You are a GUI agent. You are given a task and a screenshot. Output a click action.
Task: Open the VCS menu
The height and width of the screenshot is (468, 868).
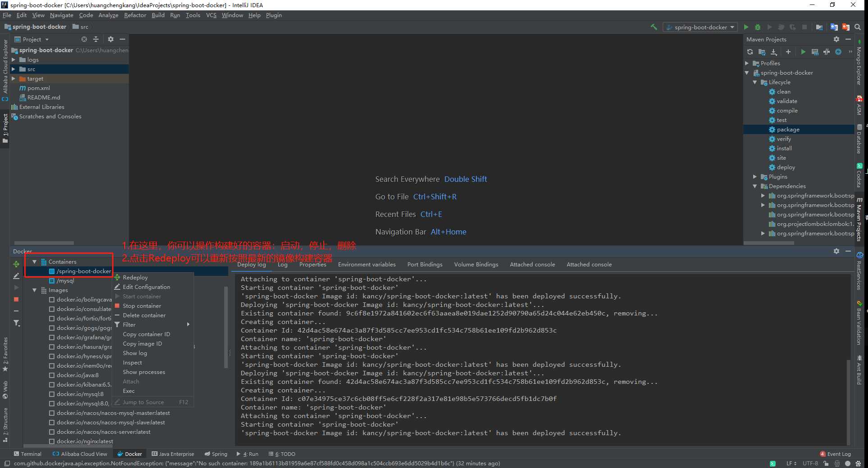point(211,15)
